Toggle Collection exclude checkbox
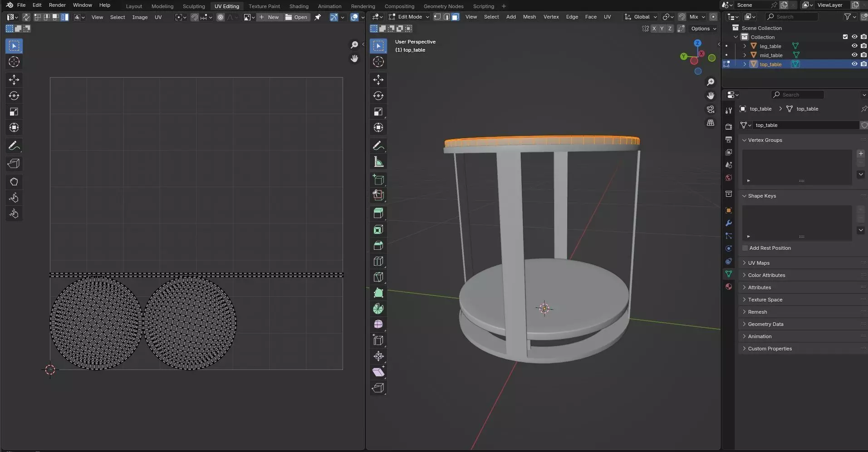 [845, 37]
